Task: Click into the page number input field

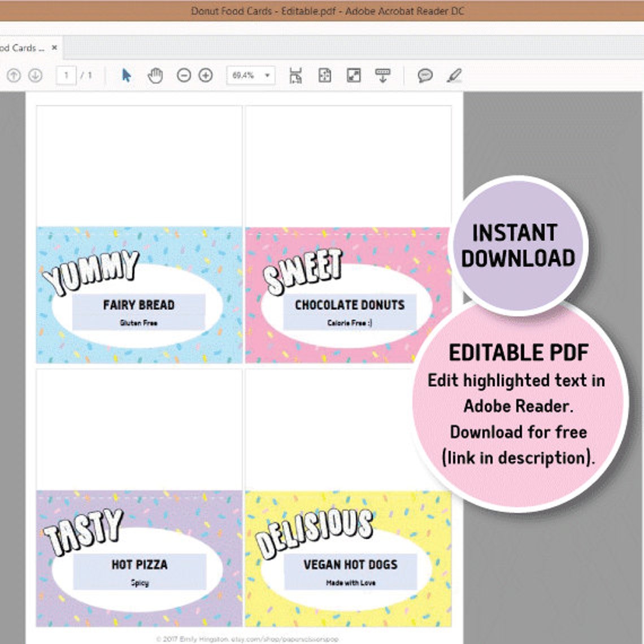Action: [68, 74]
